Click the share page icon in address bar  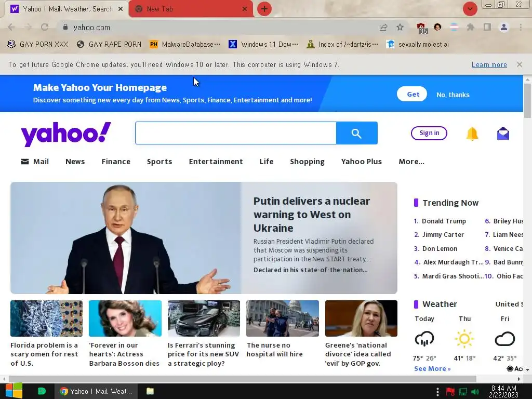click(383, 28)
